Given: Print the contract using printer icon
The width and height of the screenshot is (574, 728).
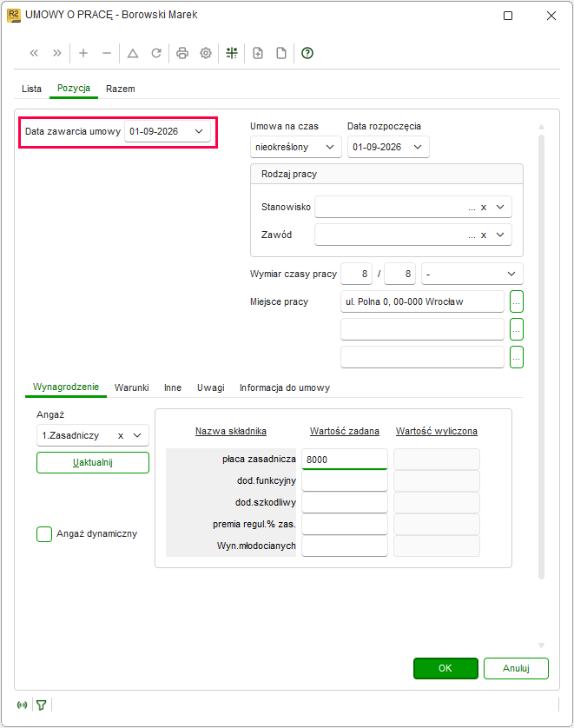Looking at the screenshot, I should pyautogui.click(x=182, y=53).
